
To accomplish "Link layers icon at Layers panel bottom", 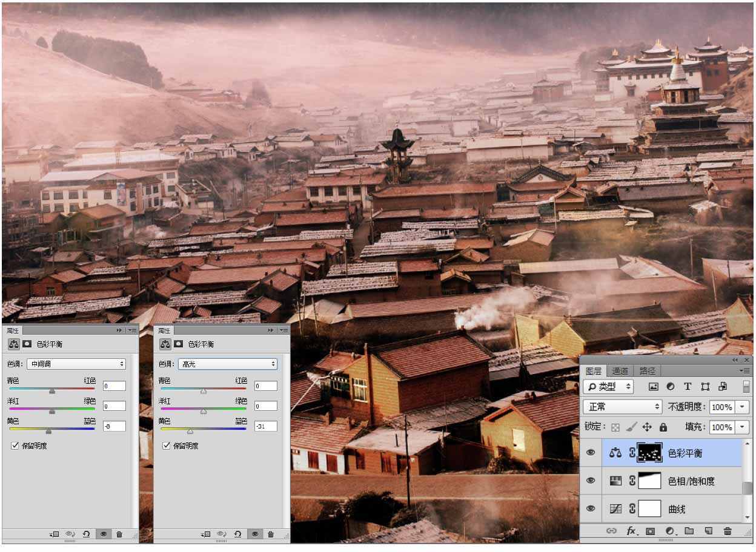I will 612,531.
